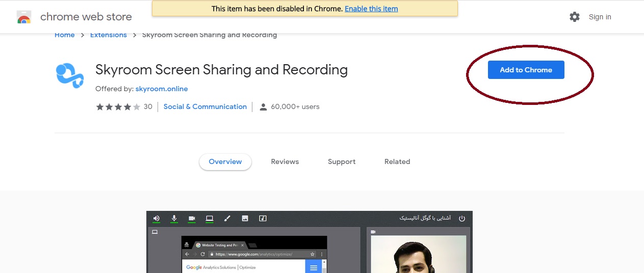Viewport: 644px width, 273px height.
Task: Click the 30 ratings count
Action: (x=148, y=107)
